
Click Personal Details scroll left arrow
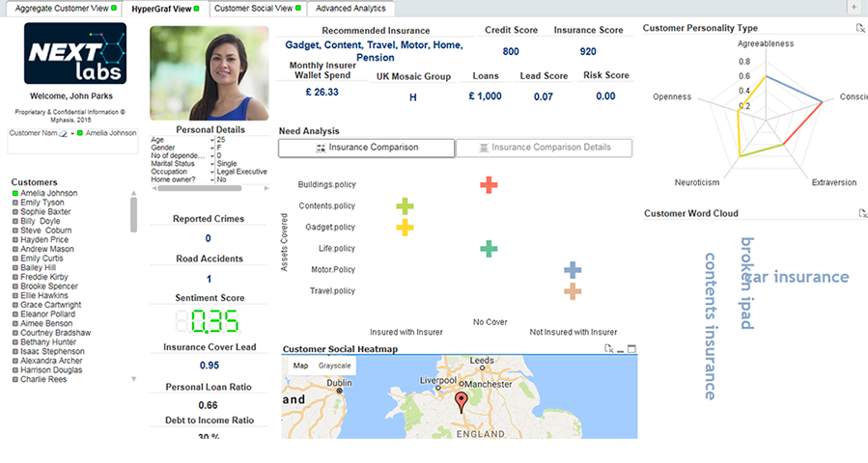(x=154, y=189)
